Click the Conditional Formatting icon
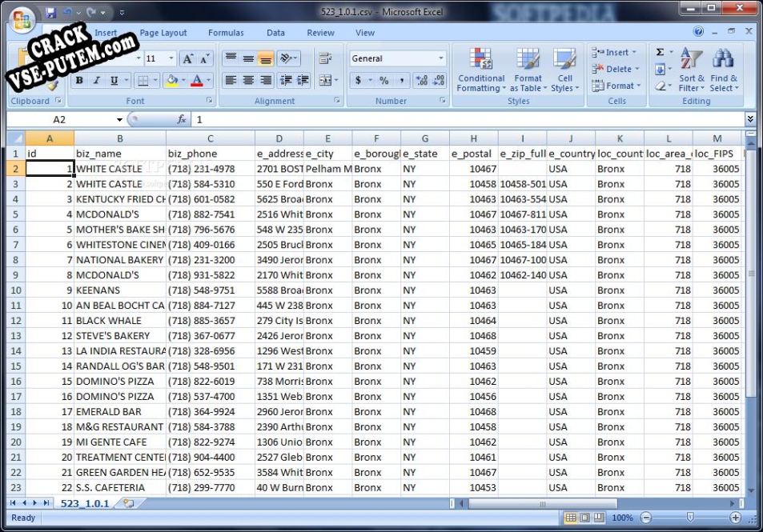The image size is (763, 532). [x=480, y=60]
